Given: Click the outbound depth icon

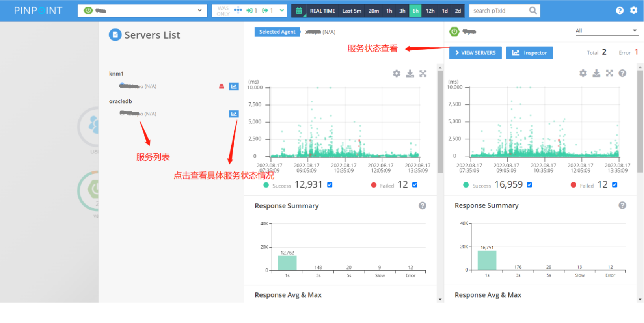Looking at the screenshot, I should pos(265,11).
